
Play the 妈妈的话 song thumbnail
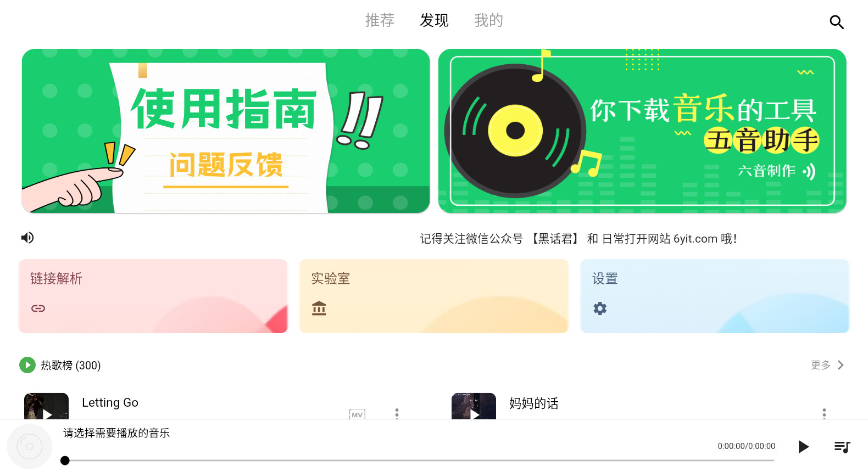click(x=474, y=407)
